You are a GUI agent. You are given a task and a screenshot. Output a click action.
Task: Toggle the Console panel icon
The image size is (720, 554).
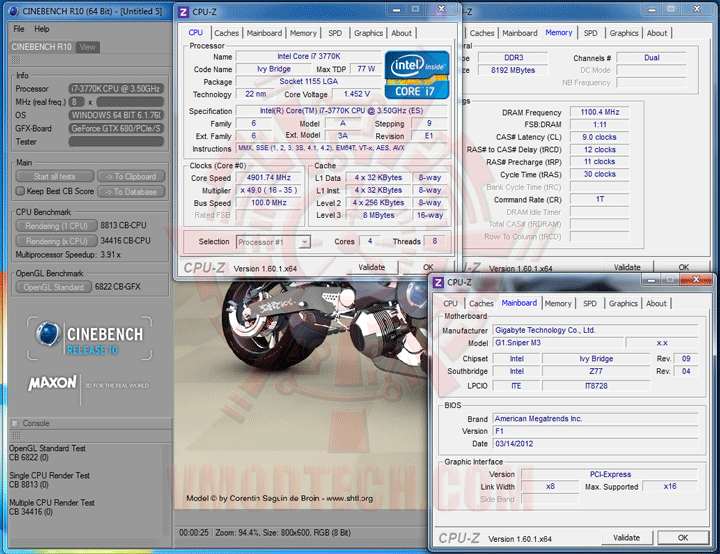(x=14, y=423)
